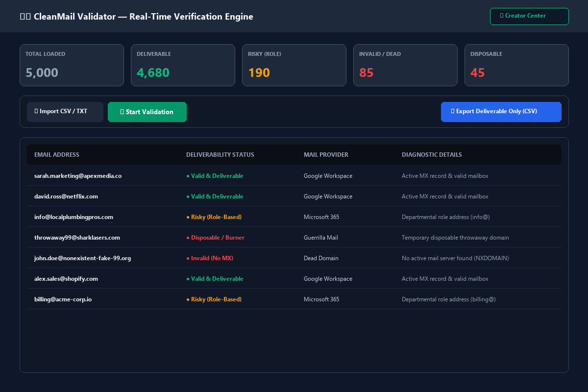588x392 pixels.
Task: Open the Invalid / Dead 85 card
Action: click(x=405, y=65)
